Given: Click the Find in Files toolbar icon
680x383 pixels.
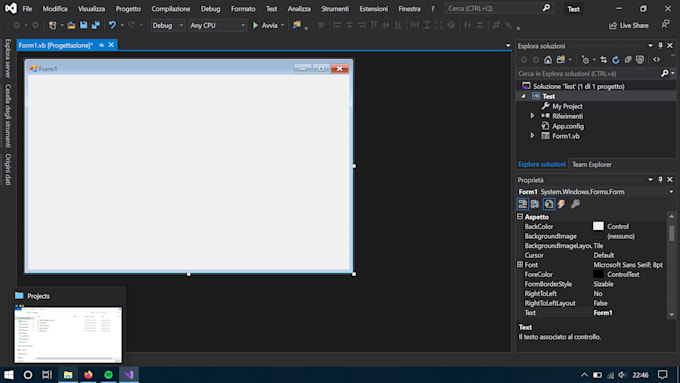Looking at the screenshot, I should pyautogui.click(x=297, y=25).
